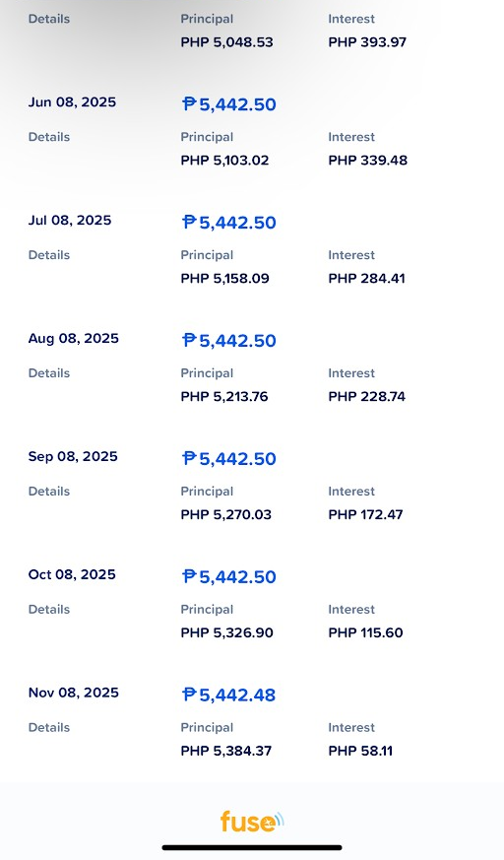
Task: Tap the Principal PHP 5,270.03 amount
Action: [x=226, y=514]
